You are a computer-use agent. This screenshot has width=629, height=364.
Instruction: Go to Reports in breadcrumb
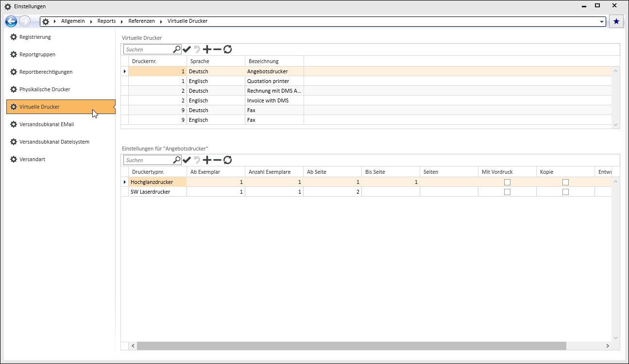click(x=106, y=21)
